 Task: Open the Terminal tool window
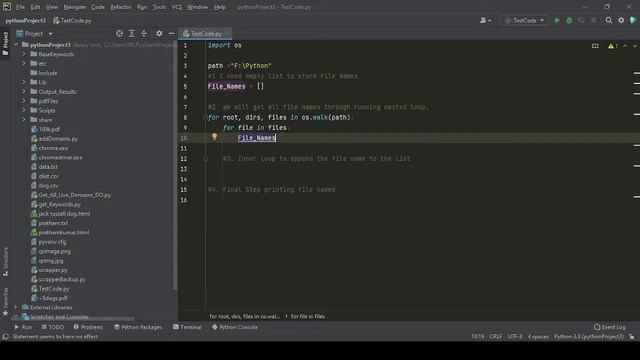click(x=187, y=327)
